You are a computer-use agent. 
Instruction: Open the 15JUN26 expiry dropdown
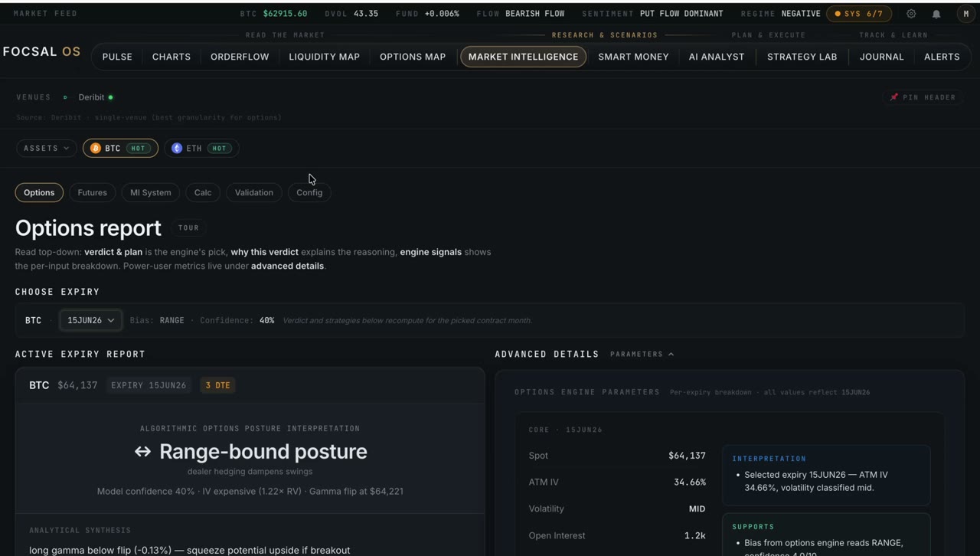(90, 320)
